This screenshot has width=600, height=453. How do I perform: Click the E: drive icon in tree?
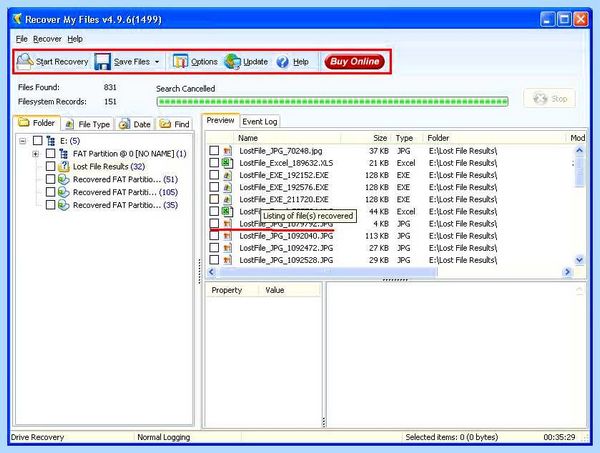(x=51, y=141)
